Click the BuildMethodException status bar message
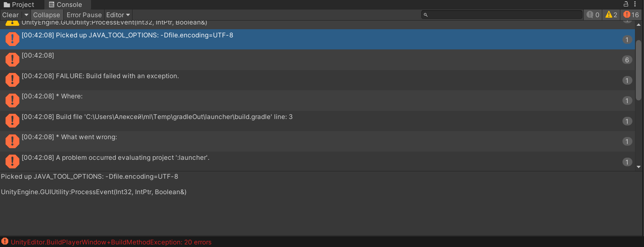Screen dimensions: 644x247 tap(111, 242)
